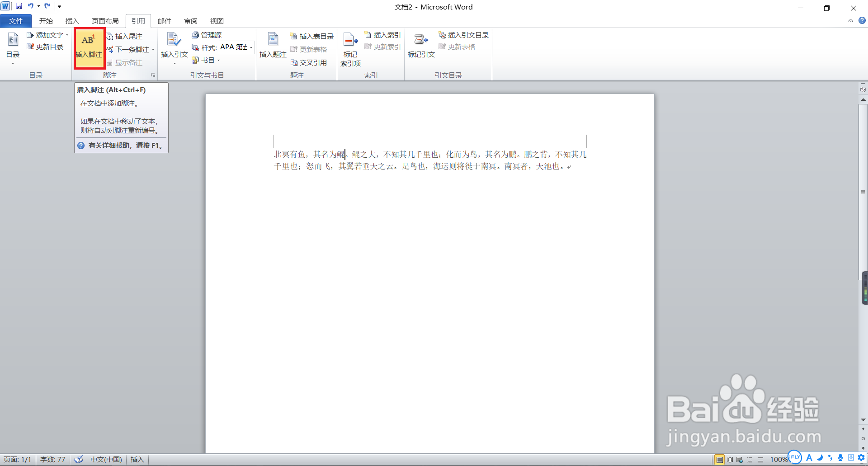Undo the last action
The image size is (868, 466).
point(30,6)
